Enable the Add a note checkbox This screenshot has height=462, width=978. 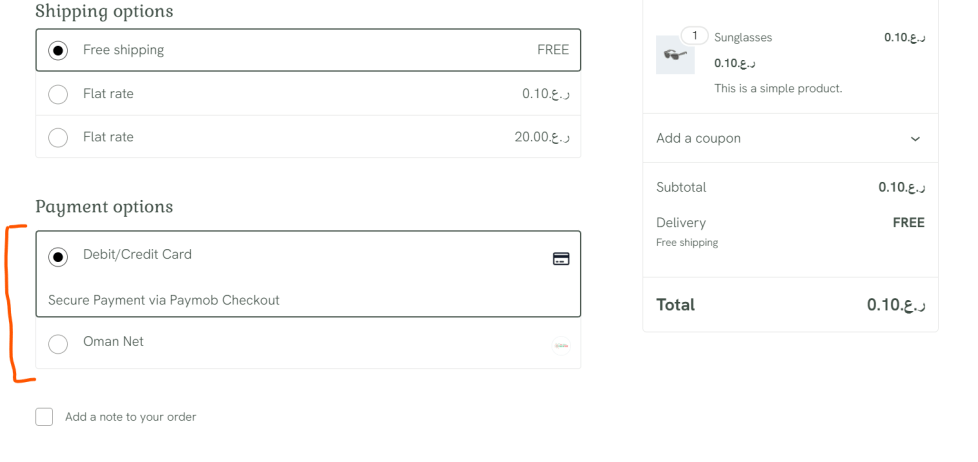click(x=44, y=417)
